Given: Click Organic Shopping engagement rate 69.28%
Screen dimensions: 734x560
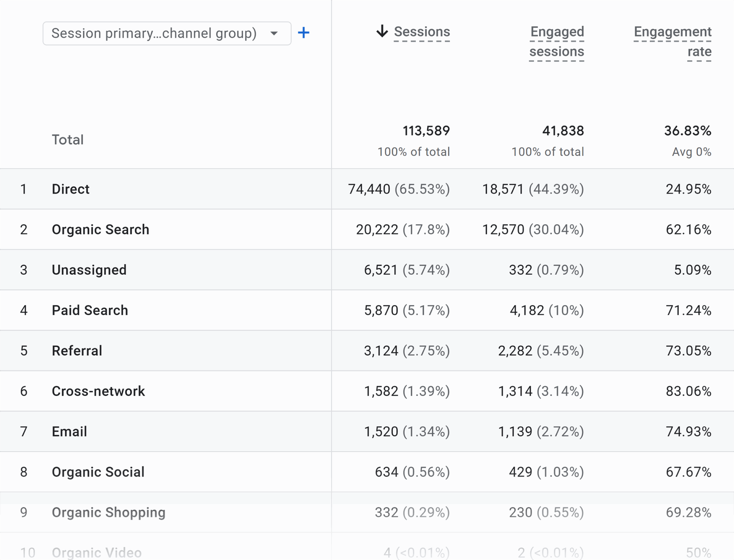Looking at the screenshot, I should pos(688,512).
